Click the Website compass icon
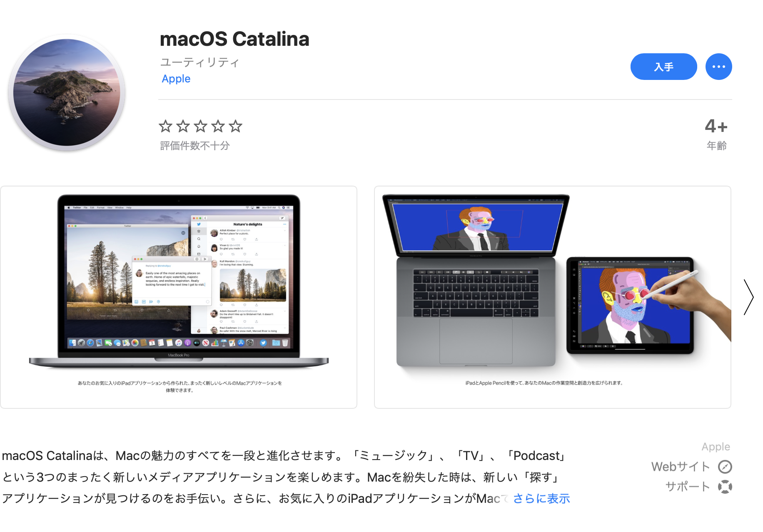Image resolution: width=763 pixels, height=532 pixels. 725,467
